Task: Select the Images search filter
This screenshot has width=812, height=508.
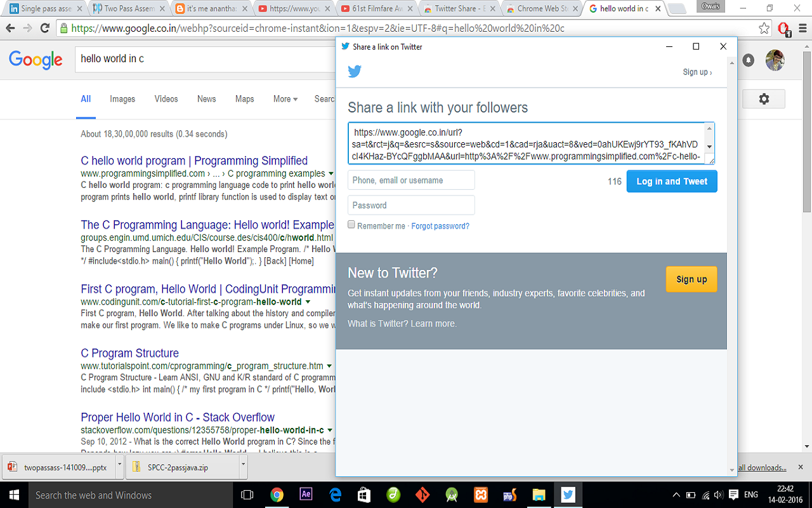Action: tap(122, 99)
